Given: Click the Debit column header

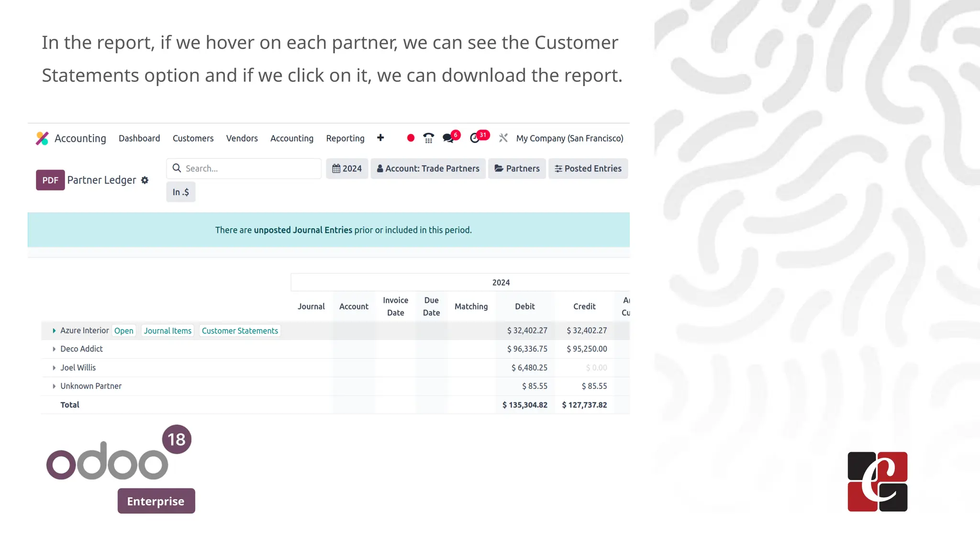Looking at the screenshot, I should [525, 307].
